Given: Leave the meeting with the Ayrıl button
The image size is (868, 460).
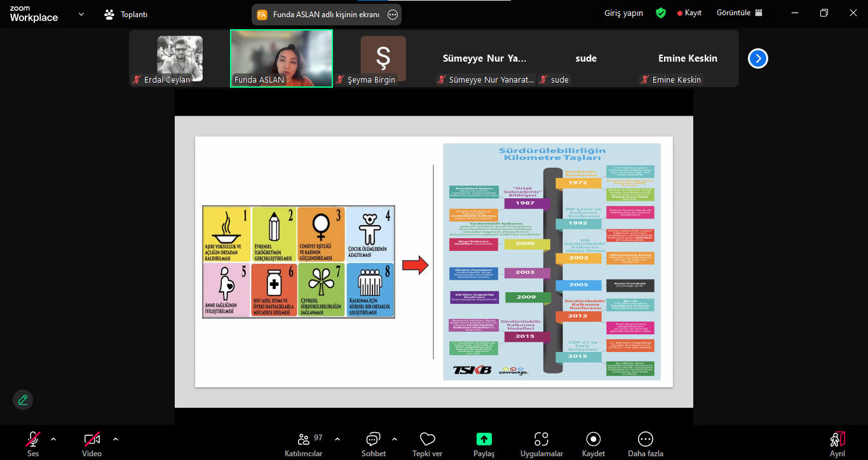Looking at the screenshot, I should click(837, 443).
